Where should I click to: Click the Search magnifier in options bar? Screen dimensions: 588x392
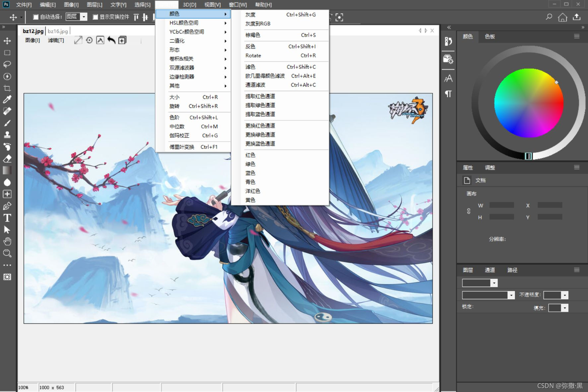pyautogui.click(x=549, y=17)
